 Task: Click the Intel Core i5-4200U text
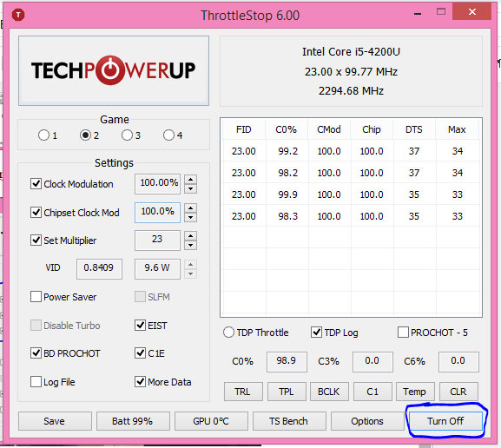tap(351, 52)
